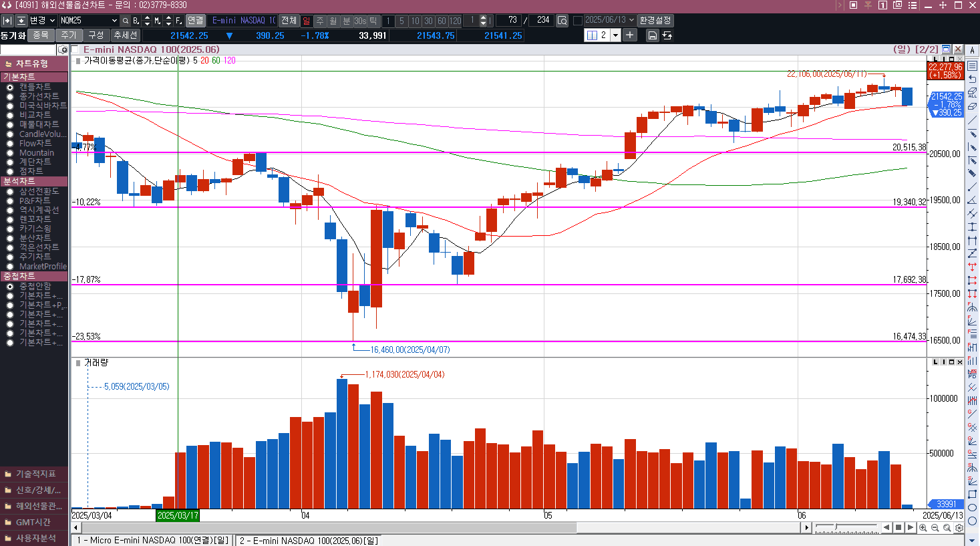Click the chart zoom slider handle at bottom

pos(836,527)
